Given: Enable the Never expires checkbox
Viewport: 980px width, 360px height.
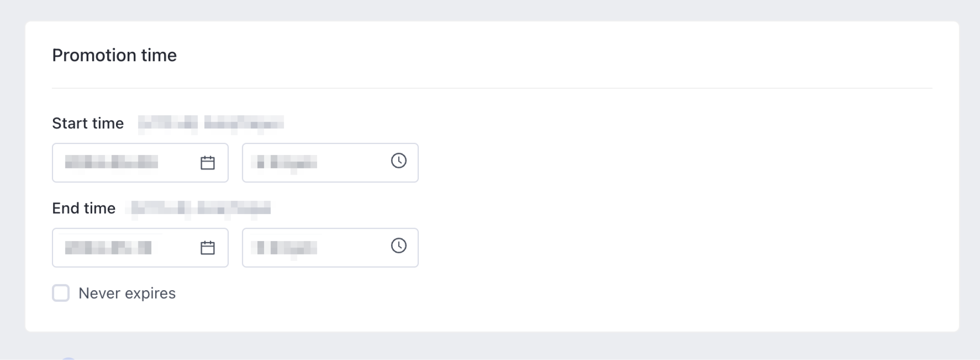Looking at the screenshot, I should [x=61, y=293].
